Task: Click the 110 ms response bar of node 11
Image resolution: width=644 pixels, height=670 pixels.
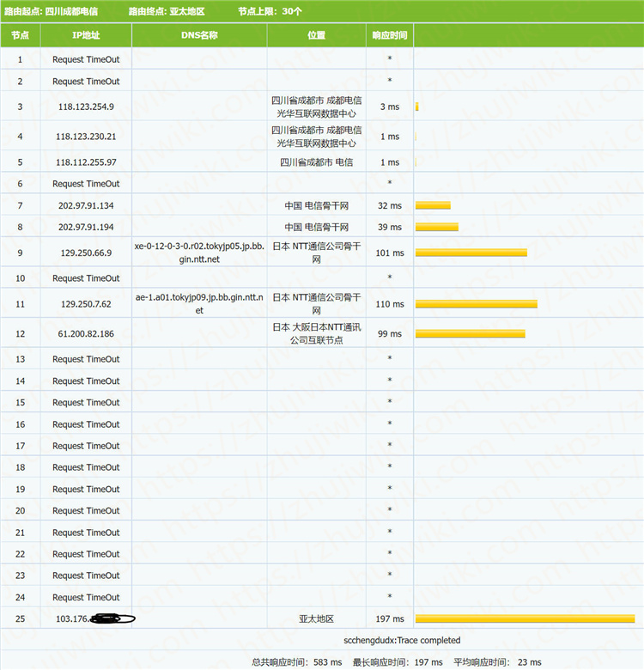Action: point(477,304)
